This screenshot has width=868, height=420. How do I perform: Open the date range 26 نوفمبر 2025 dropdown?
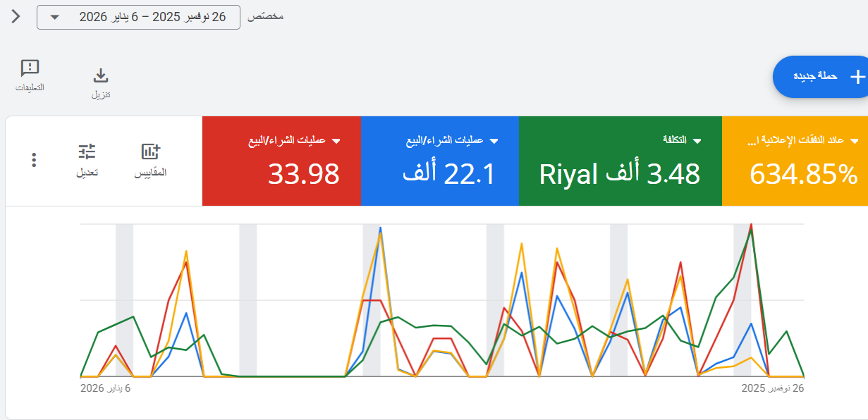[138, 17]
